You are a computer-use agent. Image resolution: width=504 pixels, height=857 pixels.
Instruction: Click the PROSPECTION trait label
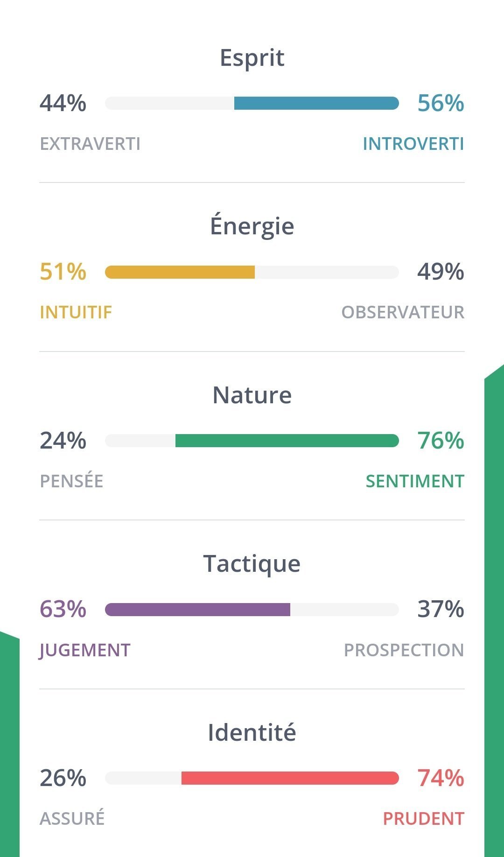(x=404, y=650)
